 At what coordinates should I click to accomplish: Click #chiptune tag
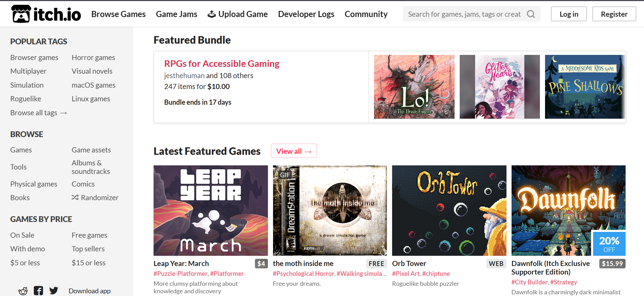click(436, 274)
